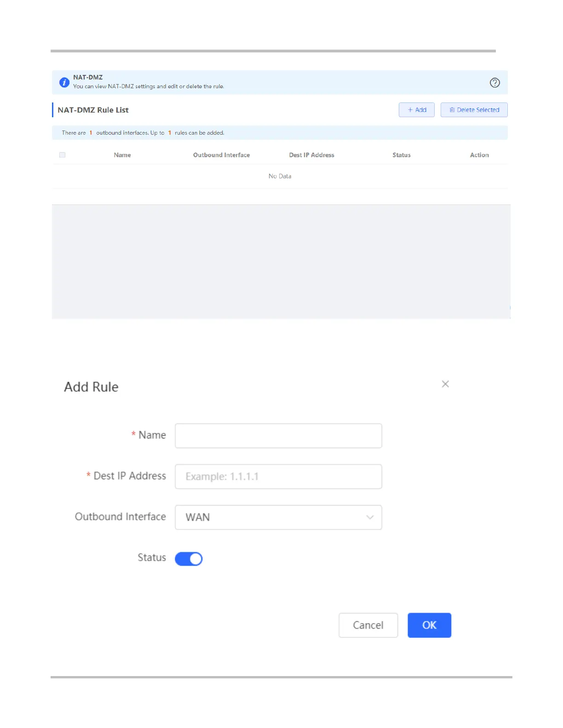Close the Add Rule dialog
This screenshot has height=728, width=563.
tap(445, 384)
